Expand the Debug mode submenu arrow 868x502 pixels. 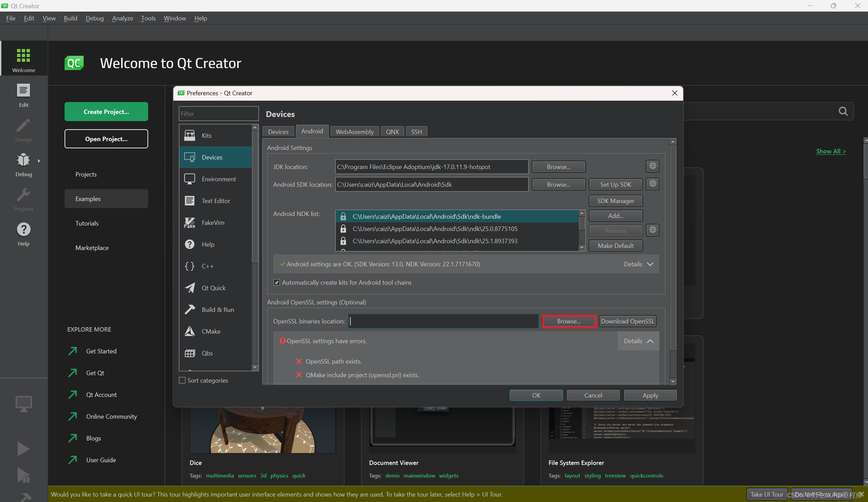click(39, 161)
